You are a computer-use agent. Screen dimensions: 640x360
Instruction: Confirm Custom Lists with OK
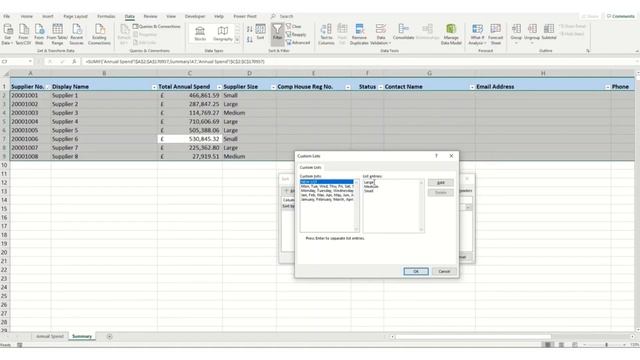click(x=416, y=271)
